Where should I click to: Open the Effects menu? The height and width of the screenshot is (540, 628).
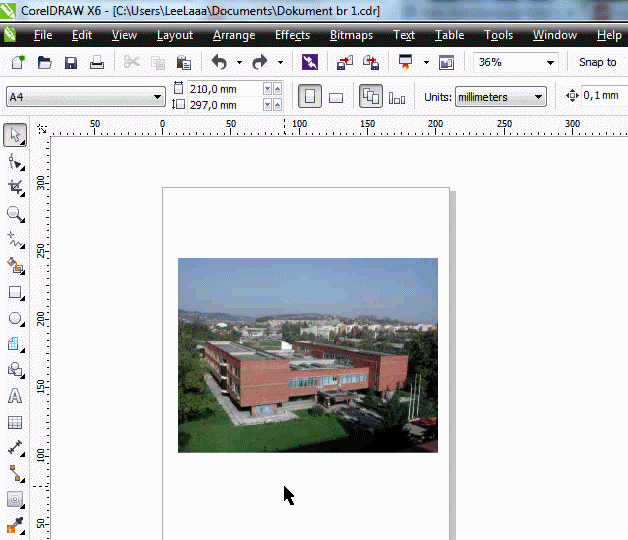click(x=292, y=35)
